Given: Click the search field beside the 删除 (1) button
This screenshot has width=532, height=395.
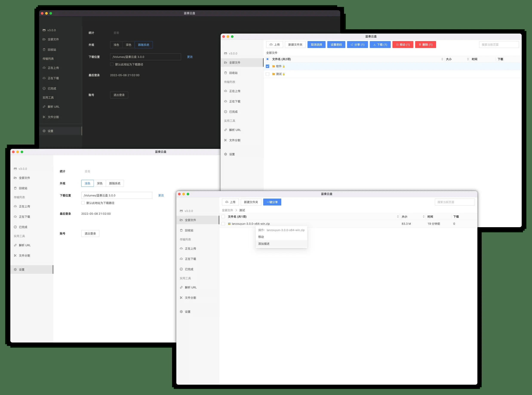Looking at the screenshot, I should click(499, 45).
